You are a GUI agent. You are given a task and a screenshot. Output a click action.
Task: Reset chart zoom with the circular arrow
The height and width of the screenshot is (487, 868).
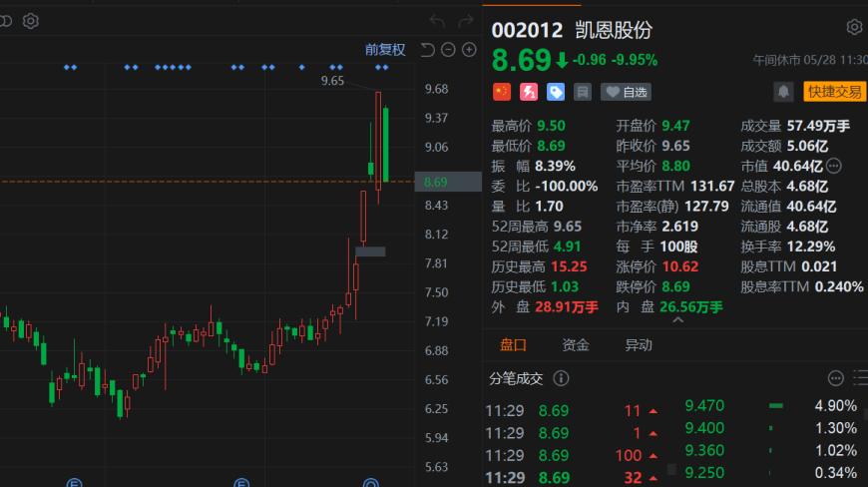427,50
